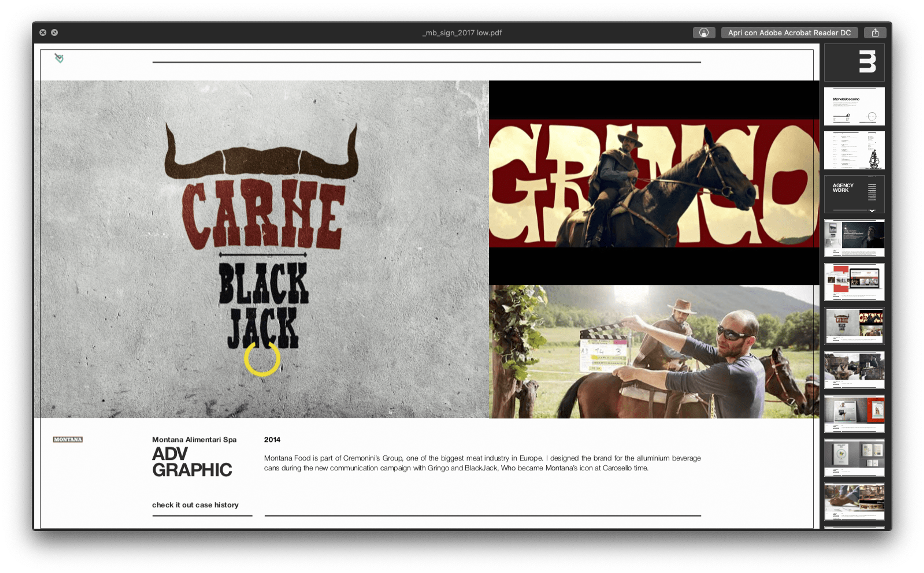This screenshot has width=924, height=573.
Task: Select the AGENCY WORK page thumbnail
Action: pos(854,194)
